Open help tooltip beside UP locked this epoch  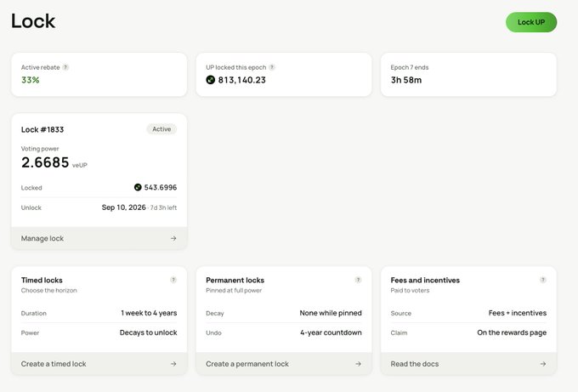pyautogui.click(x=272, y=67)
